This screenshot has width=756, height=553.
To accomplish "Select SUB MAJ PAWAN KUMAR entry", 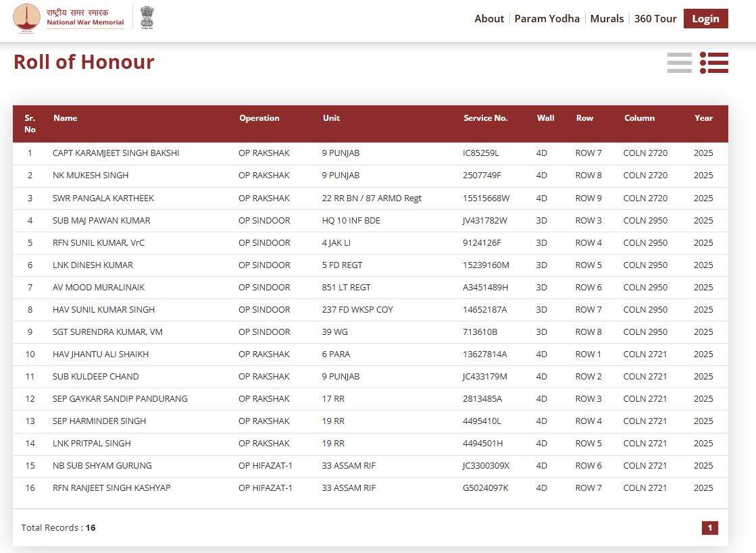I will pos(101,221).
